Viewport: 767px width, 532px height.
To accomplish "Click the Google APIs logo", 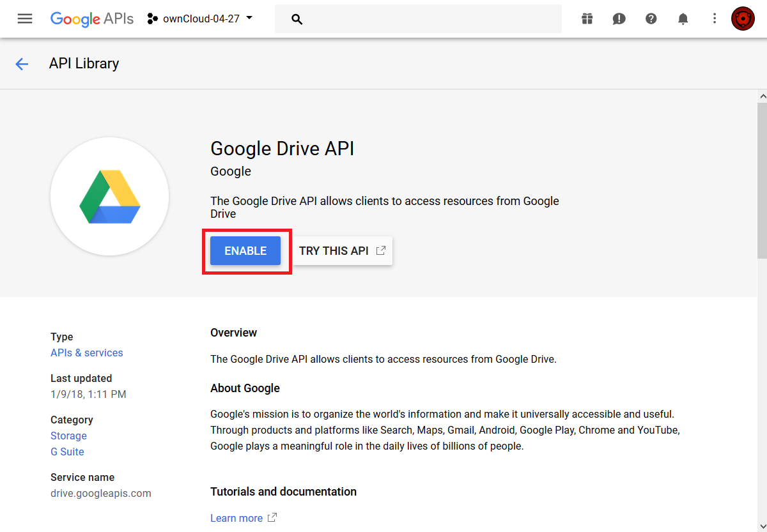I will click(91, 19).
